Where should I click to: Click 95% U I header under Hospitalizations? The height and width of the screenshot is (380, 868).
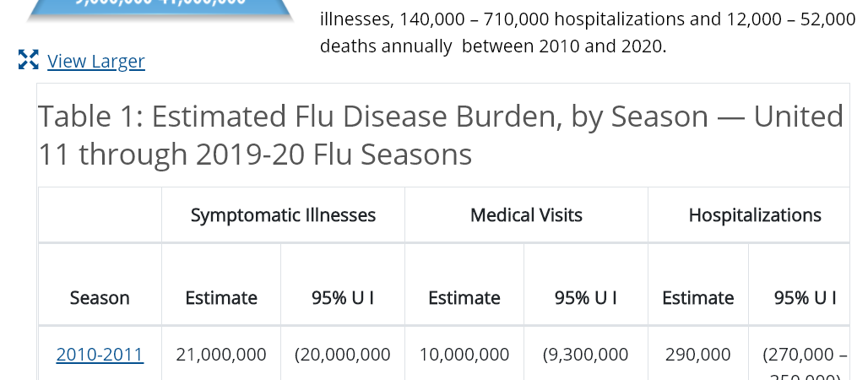coord(805,298)
